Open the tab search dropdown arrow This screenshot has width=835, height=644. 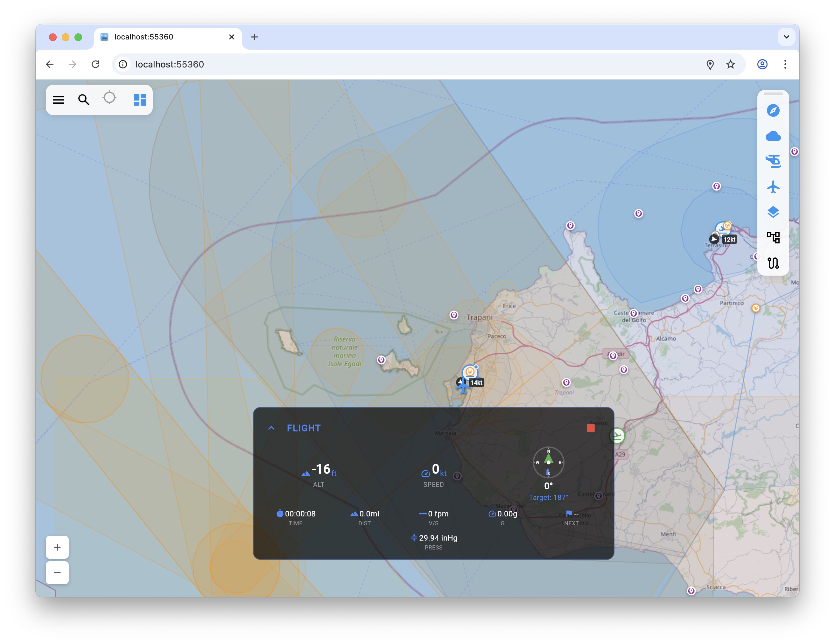[786, 37]
